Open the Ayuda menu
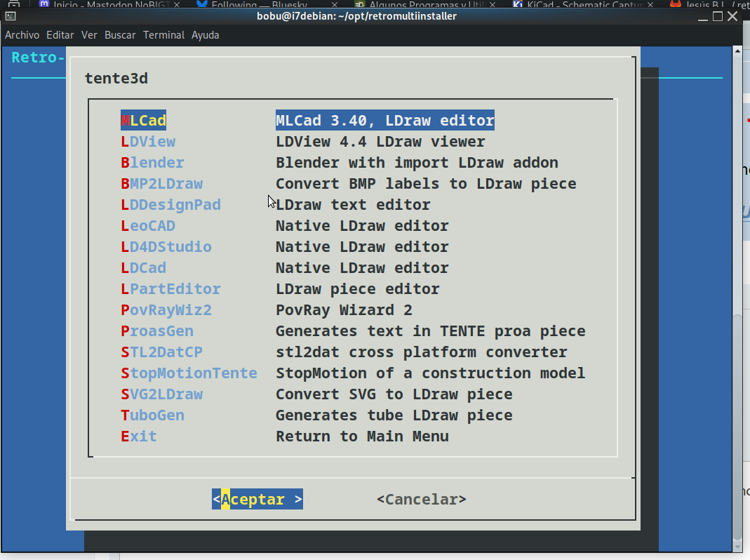The image size is (750, 560). coord(205,35)
